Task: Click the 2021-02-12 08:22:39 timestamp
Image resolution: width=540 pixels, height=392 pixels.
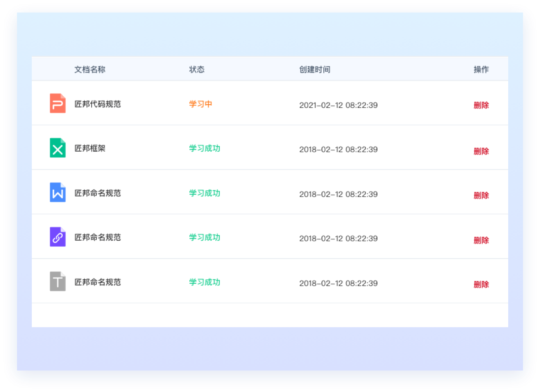Action: (338, 106)
